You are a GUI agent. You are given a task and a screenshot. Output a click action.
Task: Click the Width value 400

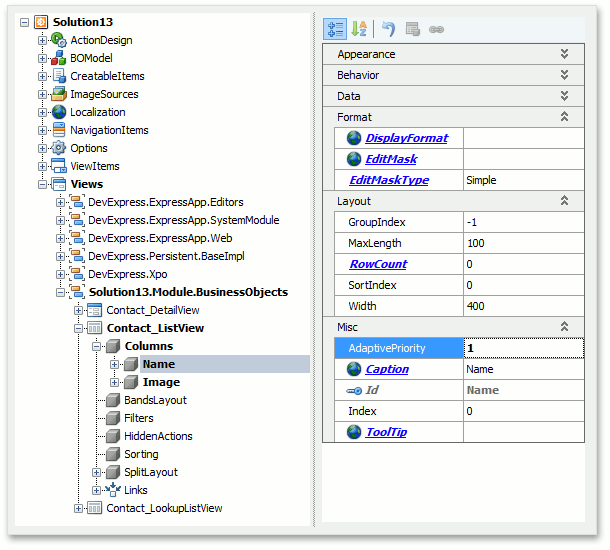[475, 306]
